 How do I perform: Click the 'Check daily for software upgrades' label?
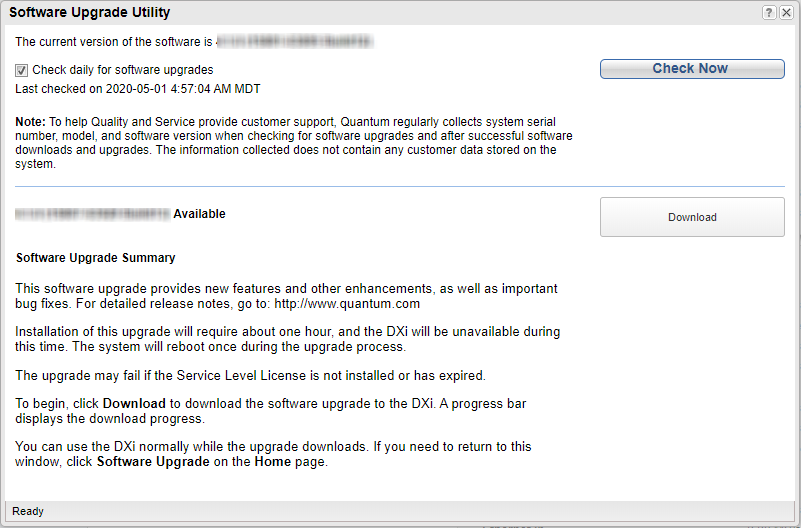123,71
